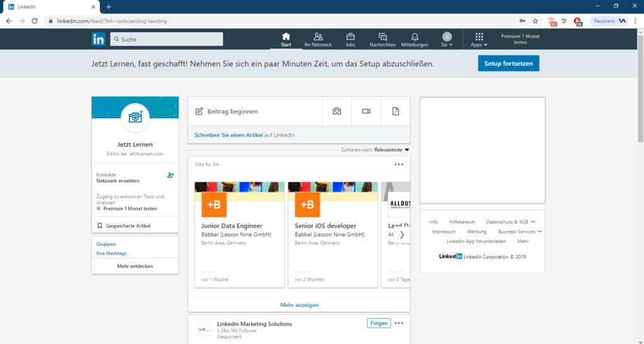This screenshot has width=644, height=344.
Task: Click the LinkedIn logo icon
Action: [99, 39]
